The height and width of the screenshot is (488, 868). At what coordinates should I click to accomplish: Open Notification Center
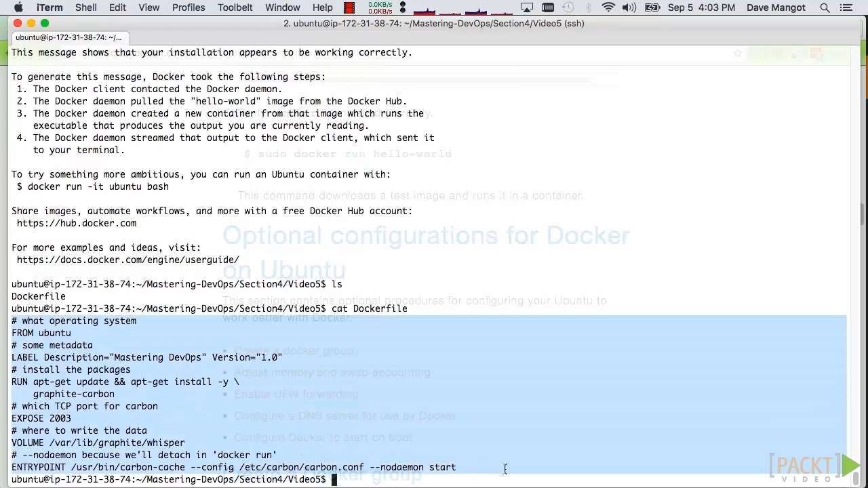[x=846, y=7]
